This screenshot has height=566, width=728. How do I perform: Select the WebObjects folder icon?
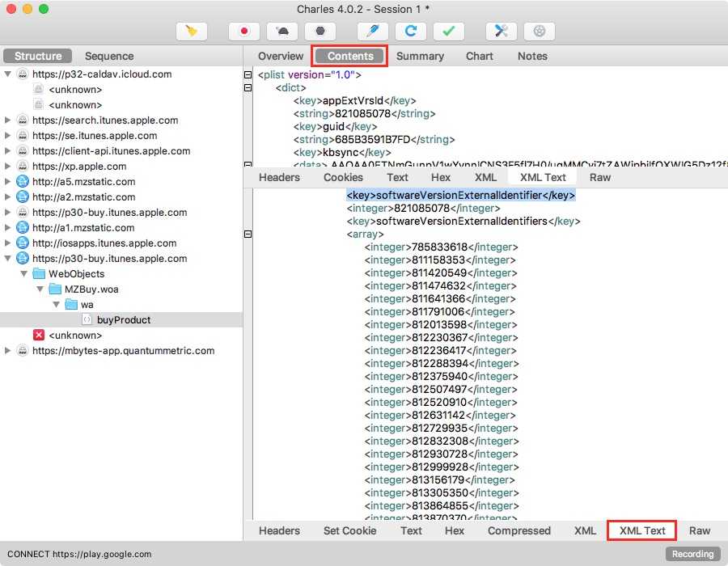click(x=38, y=274)
